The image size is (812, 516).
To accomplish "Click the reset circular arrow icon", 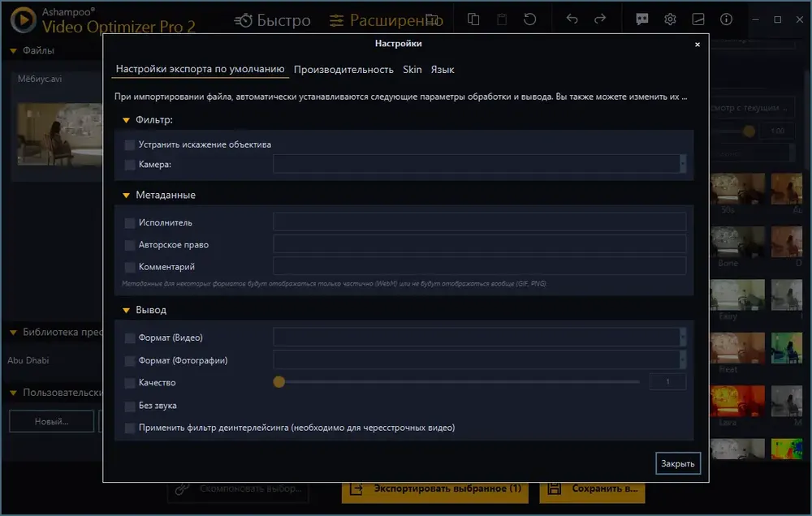I will (x=529, y=19).
